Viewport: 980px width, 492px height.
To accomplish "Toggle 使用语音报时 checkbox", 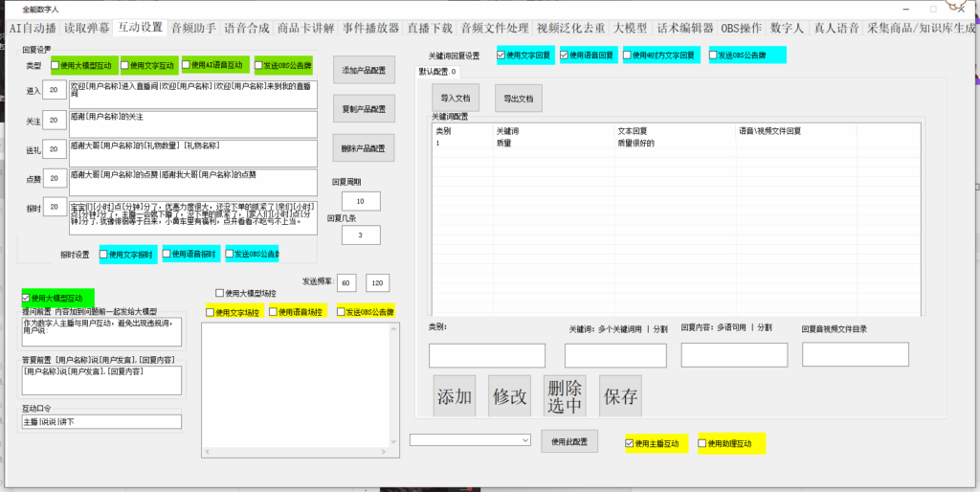I will pos(167,254).
